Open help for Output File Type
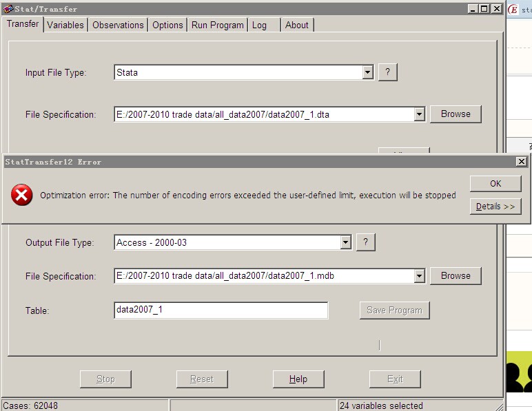The height and width of the screenshot is (411, 532). [x=365, y=242]
